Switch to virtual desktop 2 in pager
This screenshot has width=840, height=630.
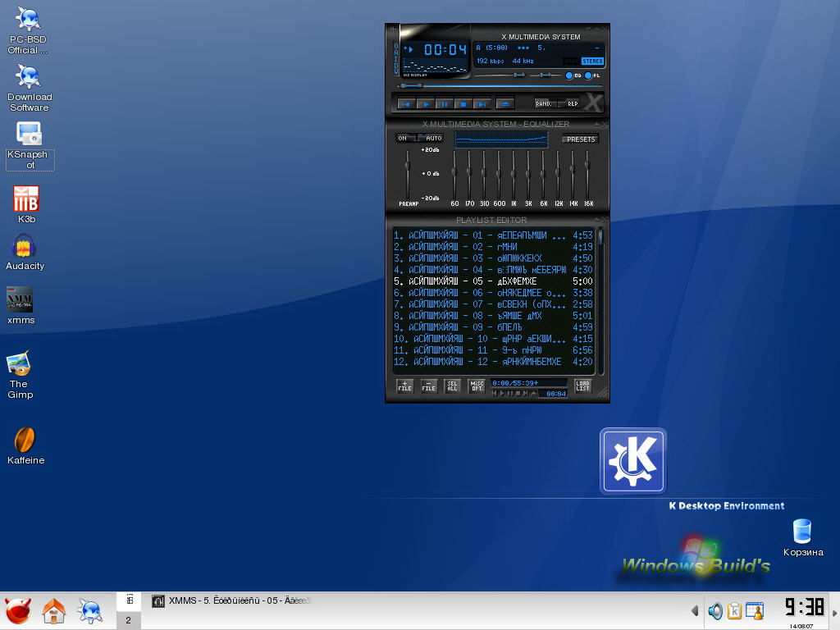128,620
